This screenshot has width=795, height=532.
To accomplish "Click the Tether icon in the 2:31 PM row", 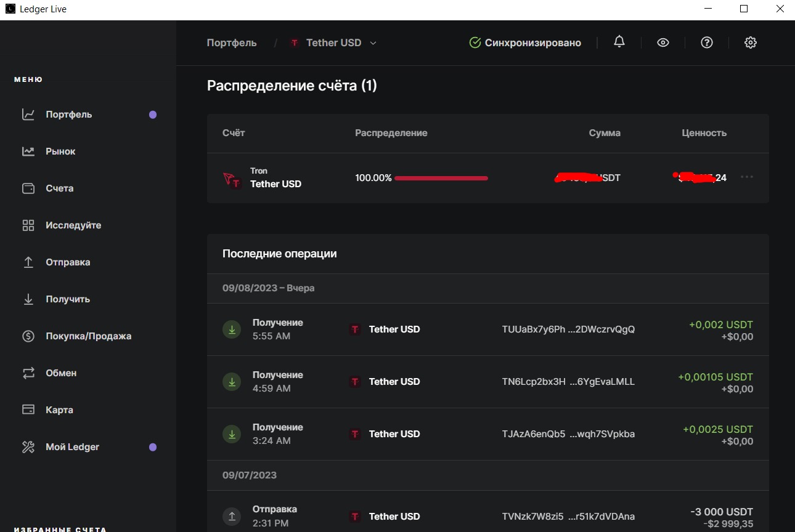I will 355,517.
